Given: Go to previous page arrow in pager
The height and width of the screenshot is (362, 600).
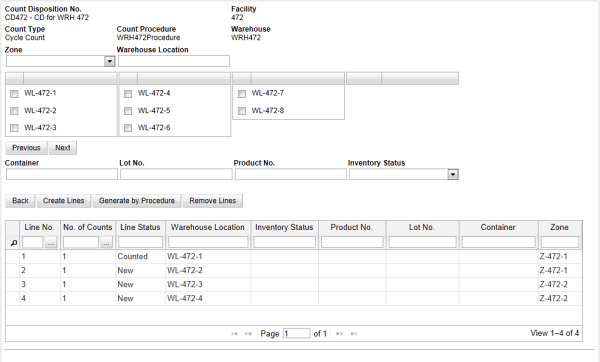Looking at the screenshot, I should 248,334.
